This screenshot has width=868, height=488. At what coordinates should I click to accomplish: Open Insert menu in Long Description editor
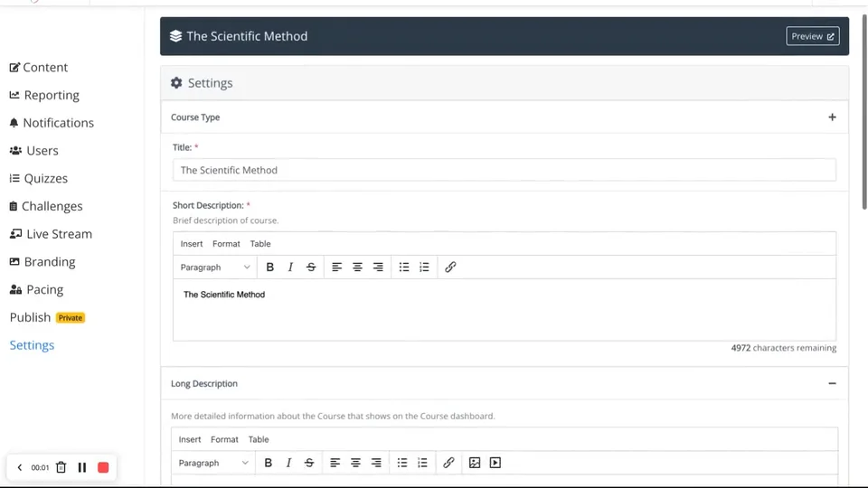click(x=190, y=439)
